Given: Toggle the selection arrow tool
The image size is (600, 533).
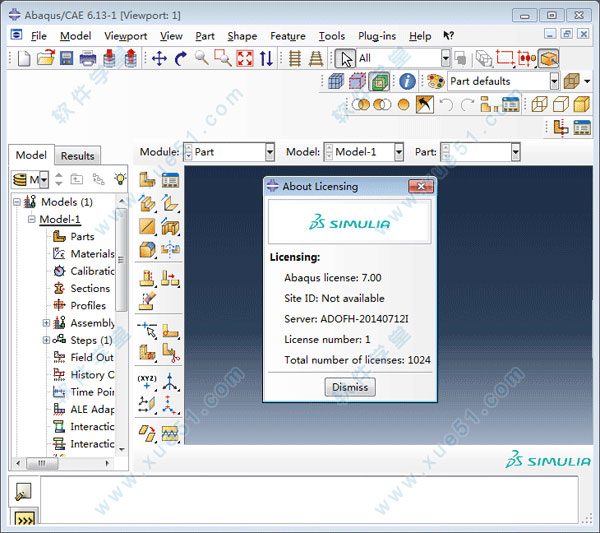Looking at the screenshot, I should pos(346,59).
